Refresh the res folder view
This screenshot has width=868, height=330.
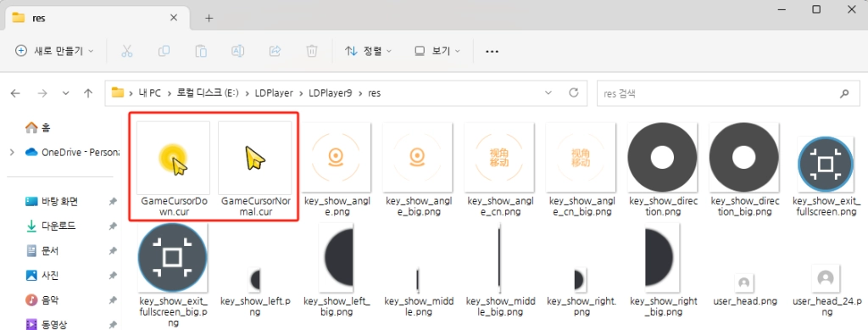pyautogui.click(x=574, y=92)
